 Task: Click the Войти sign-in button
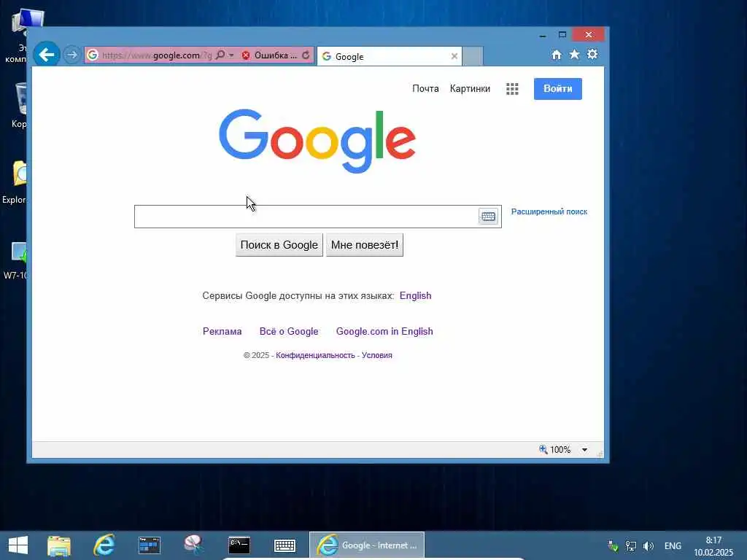(558, 88)
